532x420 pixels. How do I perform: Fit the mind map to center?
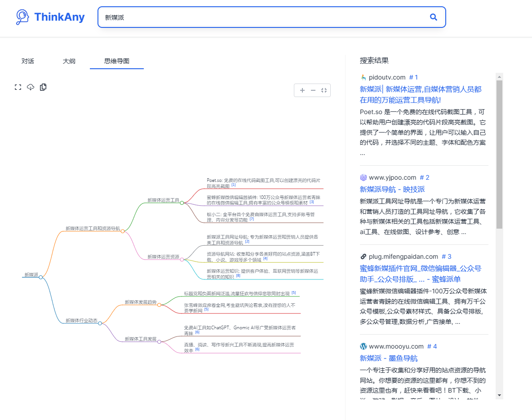point(324,90)
